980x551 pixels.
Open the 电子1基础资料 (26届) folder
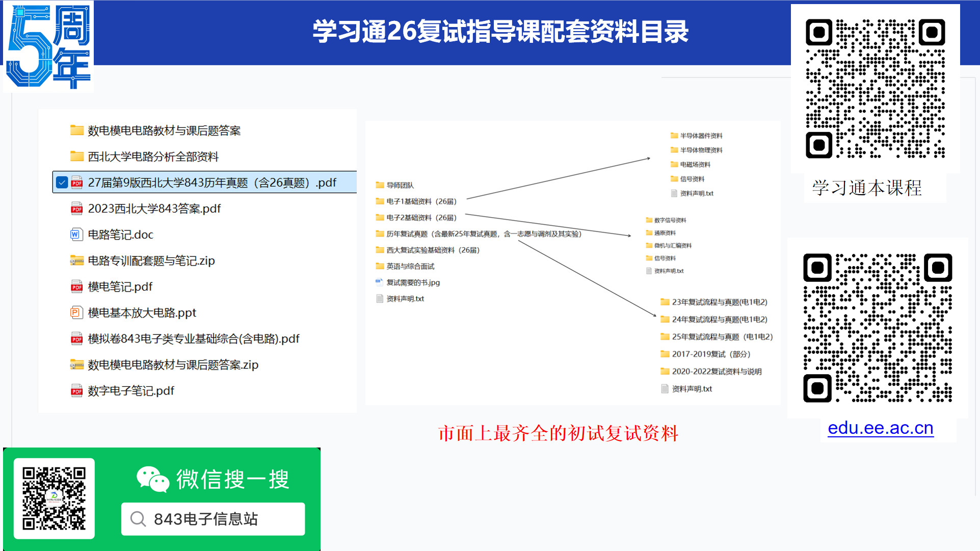coord(421,201)
